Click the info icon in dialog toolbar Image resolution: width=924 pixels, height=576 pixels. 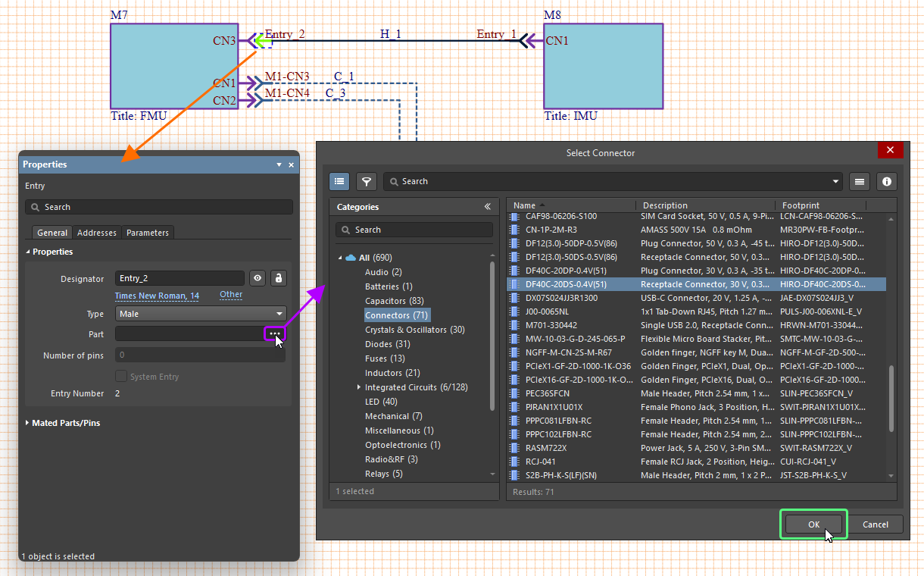886,181
